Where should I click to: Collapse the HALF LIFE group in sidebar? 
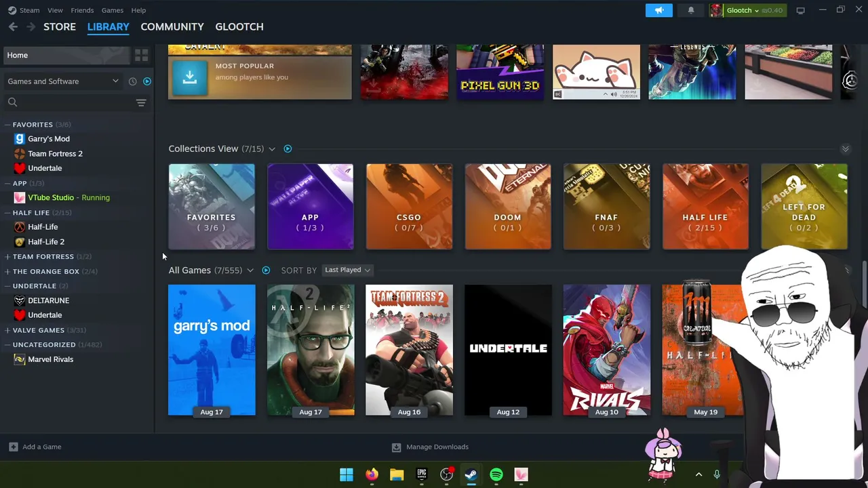click(7, 213)
